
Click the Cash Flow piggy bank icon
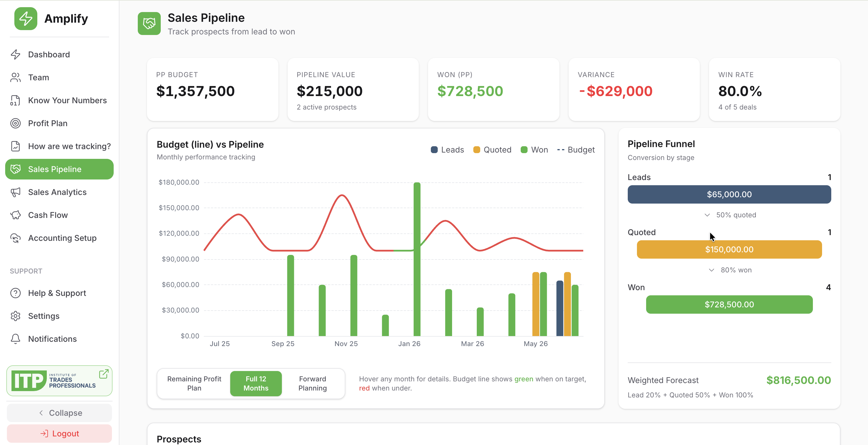15,215
